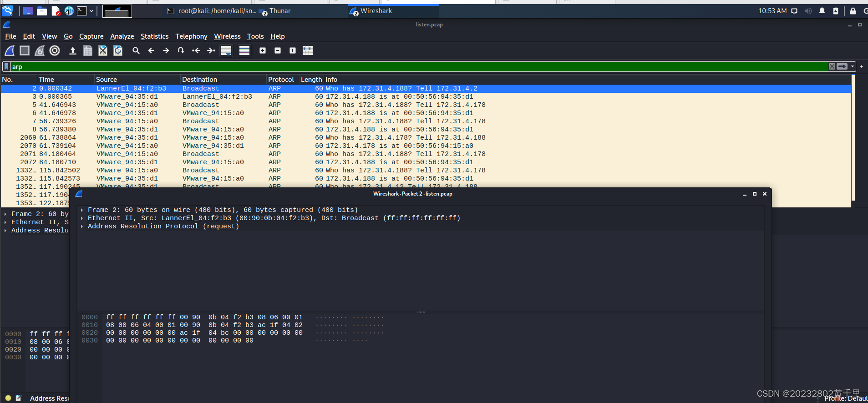Sort packets by Length column
This screenshot has width=868, height=403.
point(311,80)
